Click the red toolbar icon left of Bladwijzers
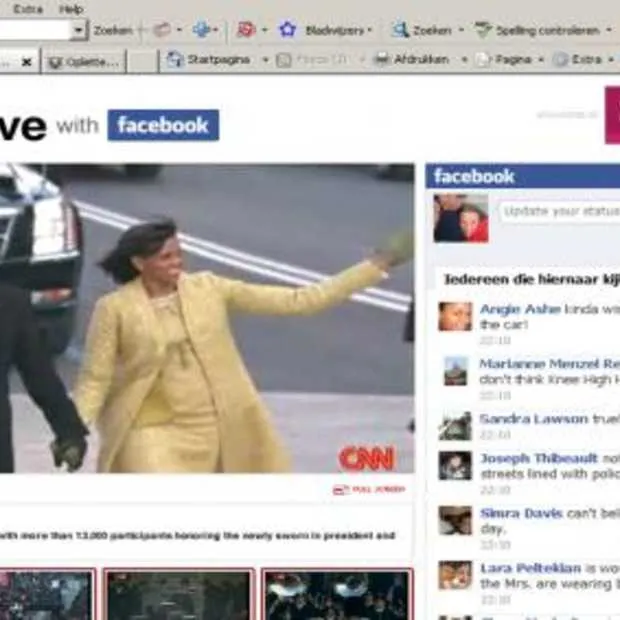Image resolution: width=620 pixels, height=620 pixels. click(246, 30)
